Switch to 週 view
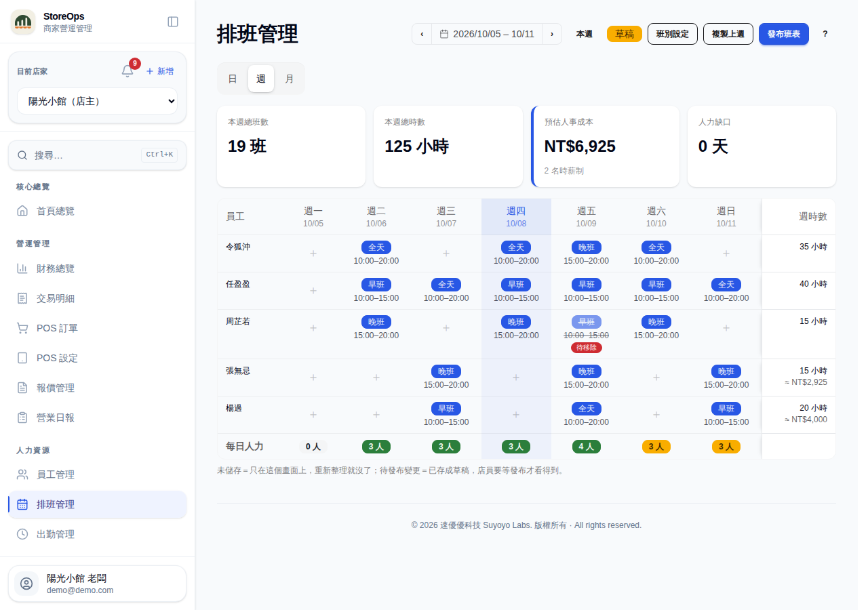 [x=261, y=79]
